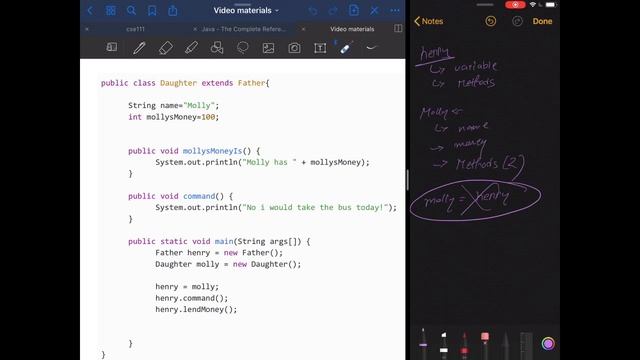Image resolution: width=640 pixels, height=360 pixels.
Task: Tap the red screen recording indicator
Action: click(515, 4)
